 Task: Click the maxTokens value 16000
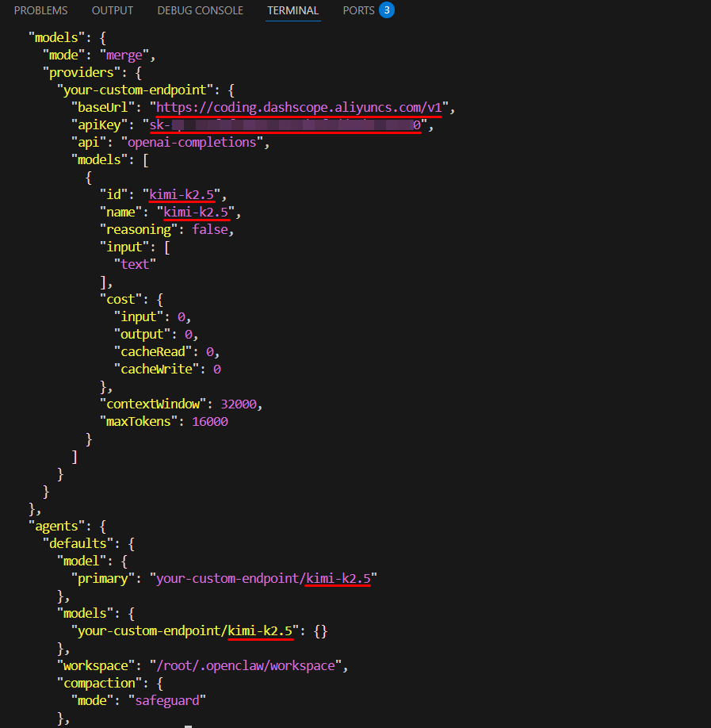(x=210, y=421)
